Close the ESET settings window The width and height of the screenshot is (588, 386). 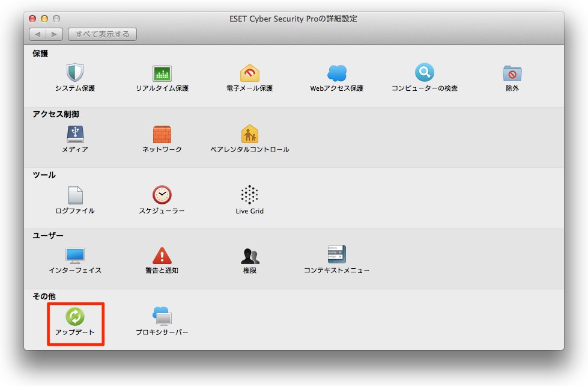click(x=32, y=19)
